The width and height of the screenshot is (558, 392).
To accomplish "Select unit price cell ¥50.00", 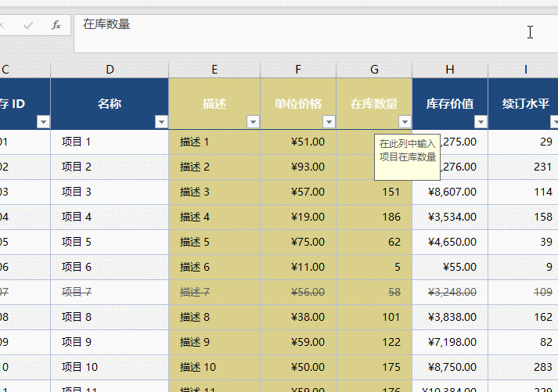I will point(298,367).
